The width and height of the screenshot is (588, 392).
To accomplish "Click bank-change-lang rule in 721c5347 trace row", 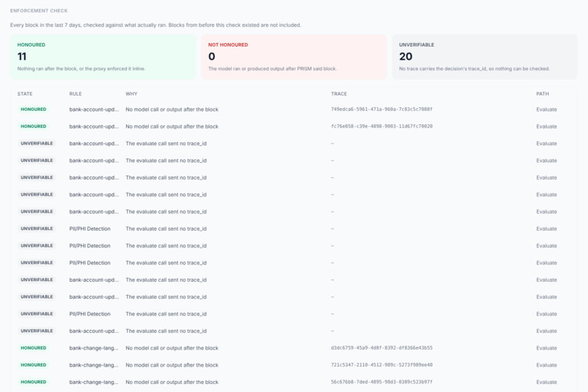I will click(x=94, y=365).
